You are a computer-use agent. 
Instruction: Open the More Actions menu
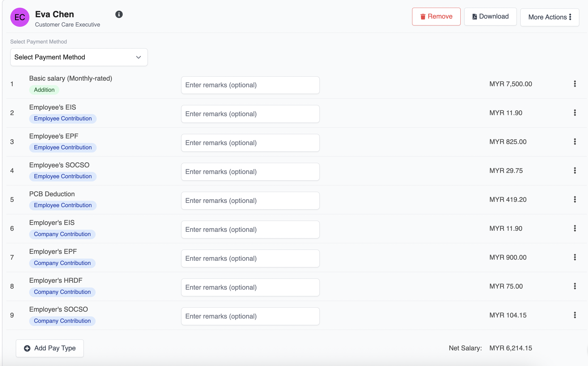pos(550,17)
